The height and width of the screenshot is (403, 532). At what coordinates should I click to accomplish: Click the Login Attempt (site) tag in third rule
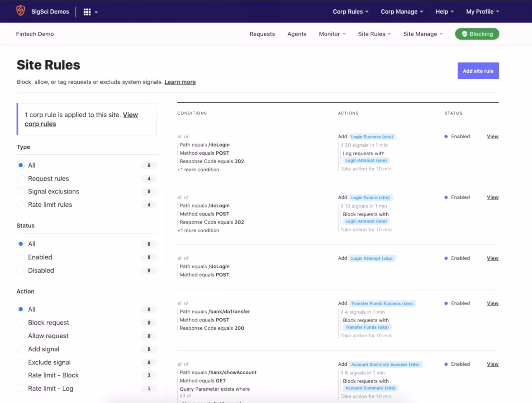coord(371,259)
